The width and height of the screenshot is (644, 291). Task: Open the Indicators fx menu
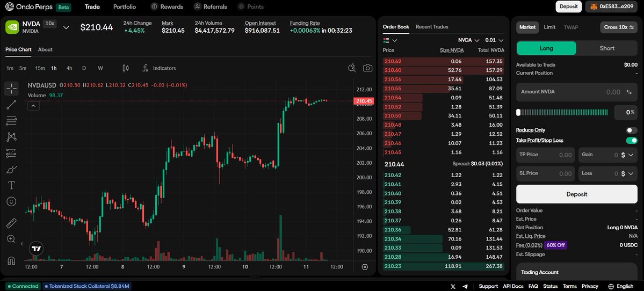point(159,68)
